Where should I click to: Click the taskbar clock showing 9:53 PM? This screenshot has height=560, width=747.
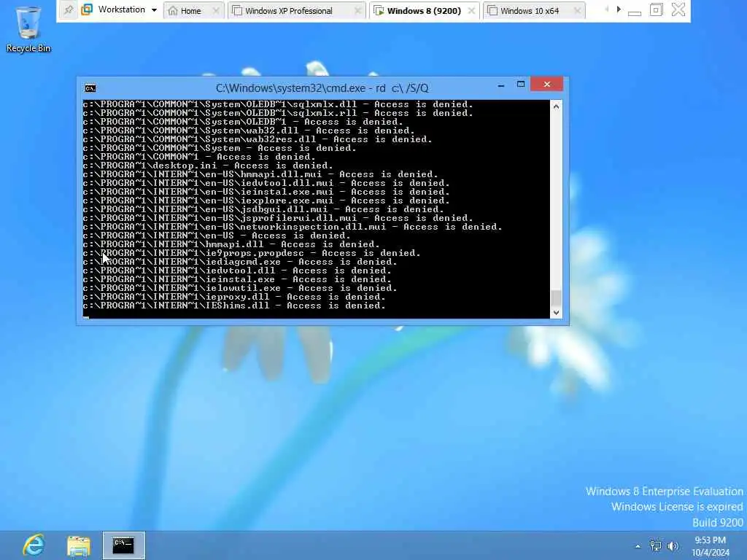pyautogui.click(x=711, y=546)
